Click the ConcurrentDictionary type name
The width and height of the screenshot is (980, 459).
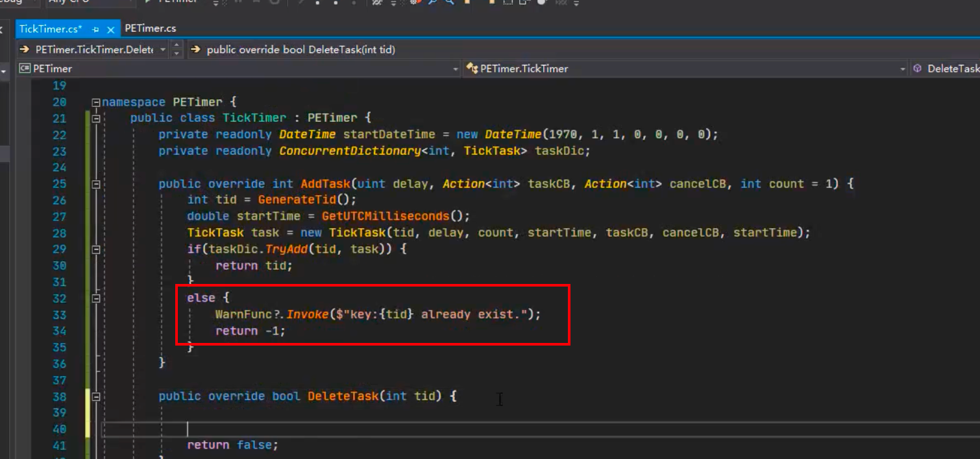click(350, 151)
